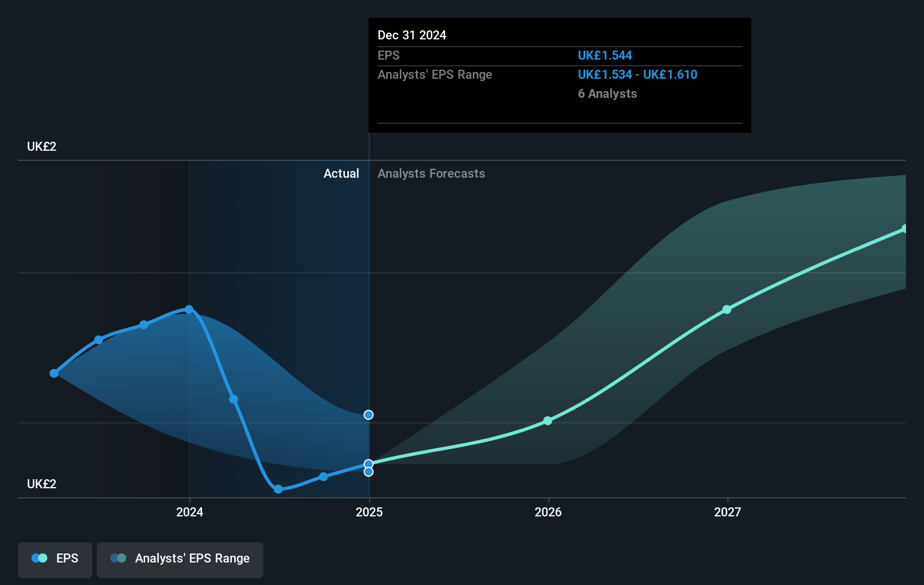Select the Analysts Forecasts section label
The height and width of the screenshot is (585, 924).
click(x=431, y=173)
